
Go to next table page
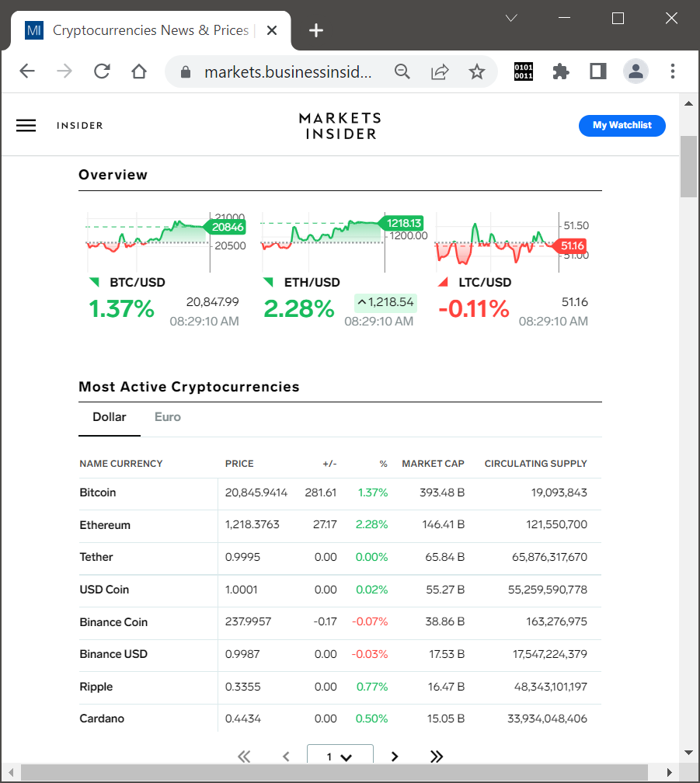pyautogui.click(x=395, y=757)
